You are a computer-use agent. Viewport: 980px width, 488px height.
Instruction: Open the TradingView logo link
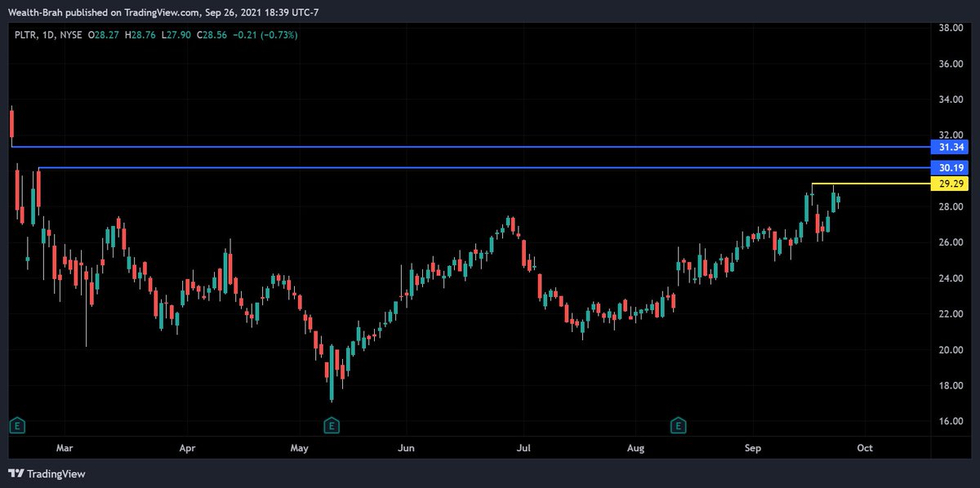pos(47,473)
